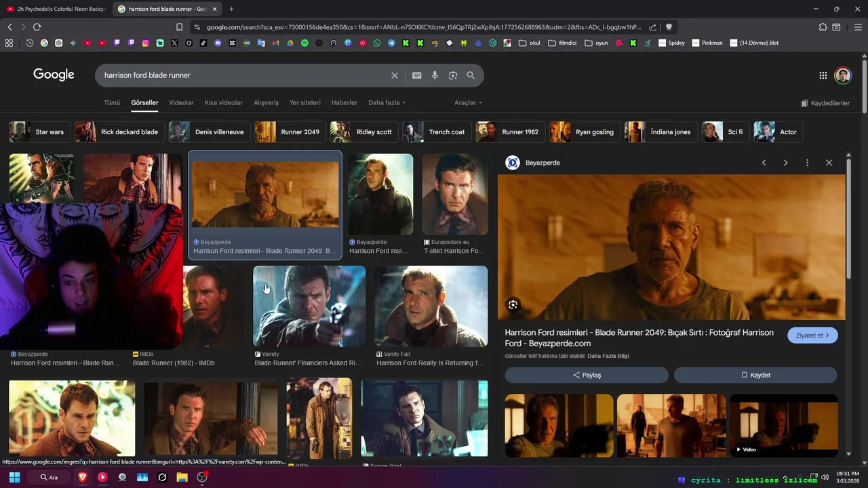Open a new browser tab
The image size is (868, 488).
click(x=231, y=9)
